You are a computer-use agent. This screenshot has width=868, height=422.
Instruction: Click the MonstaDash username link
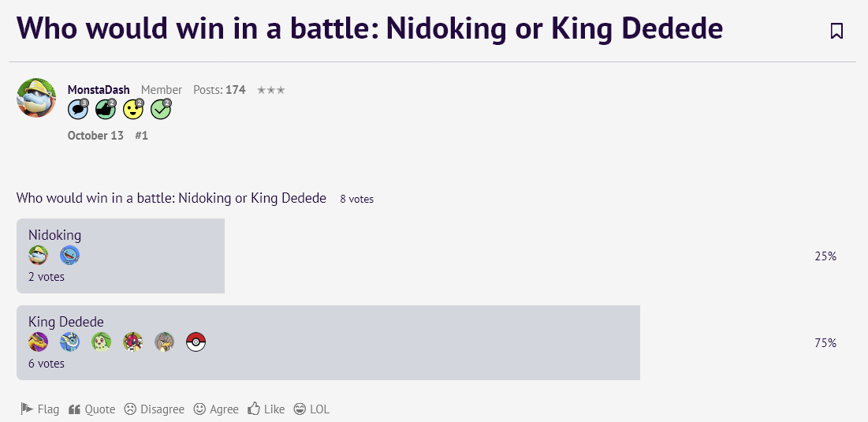(x=99, y=90)
